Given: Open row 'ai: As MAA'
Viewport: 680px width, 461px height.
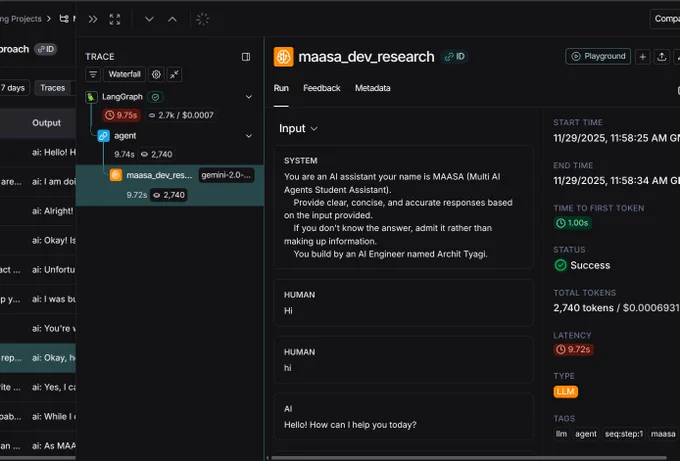Looking at the screenshot, I should click(x=38, y=445).
